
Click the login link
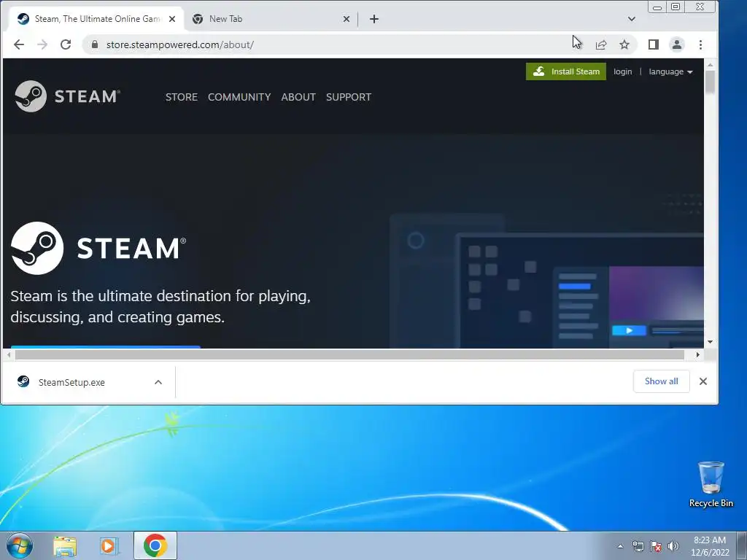pos(623,71)
